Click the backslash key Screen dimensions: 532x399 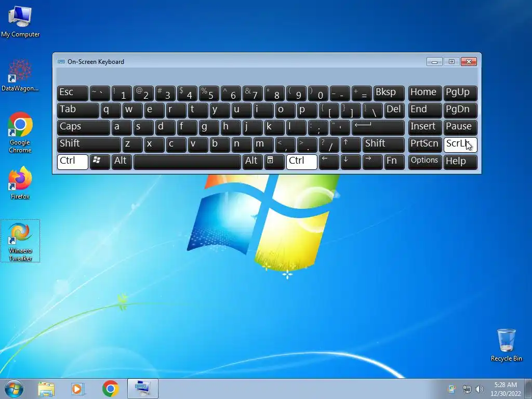tap(373, 110)
